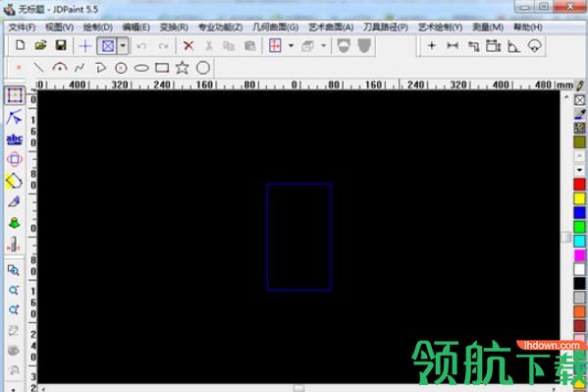Click the green cone 3D tool icon
This screenshot has width=588, height=392.
coord(15,222)
